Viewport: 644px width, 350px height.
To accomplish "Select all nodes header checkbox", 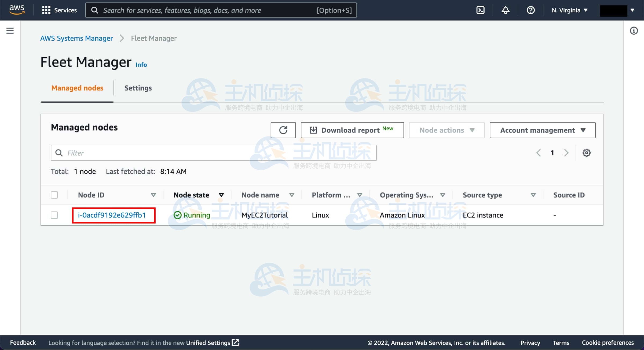I will (54, 195).
